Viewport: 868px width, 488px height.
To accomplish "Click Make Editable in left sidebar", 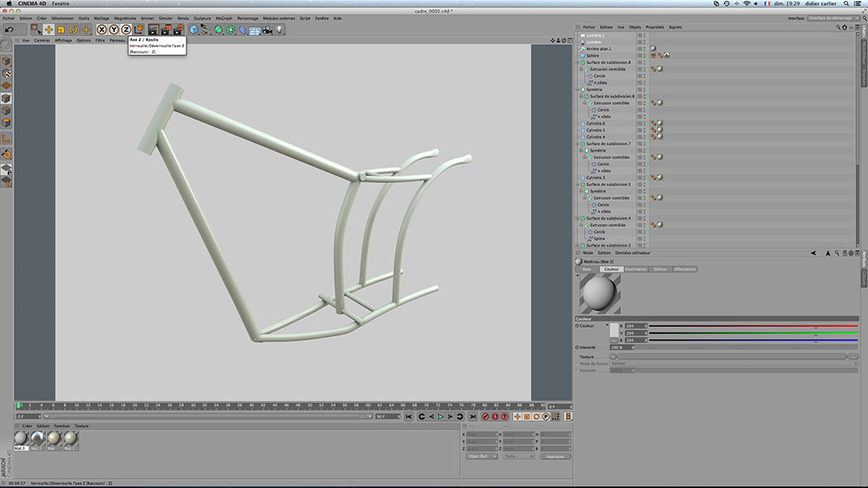I will tap(6, 46).
